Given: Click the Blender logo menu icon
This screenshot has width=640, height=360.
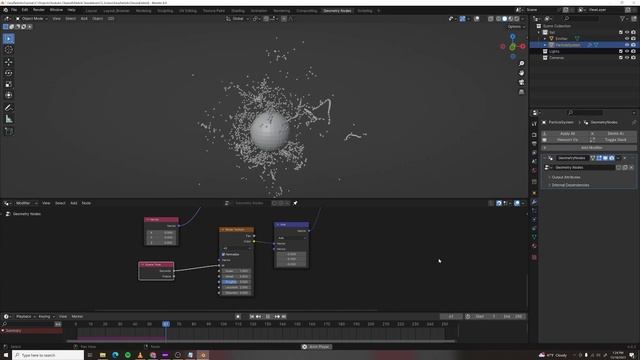Looking at the screenshot, I should 5,10.
